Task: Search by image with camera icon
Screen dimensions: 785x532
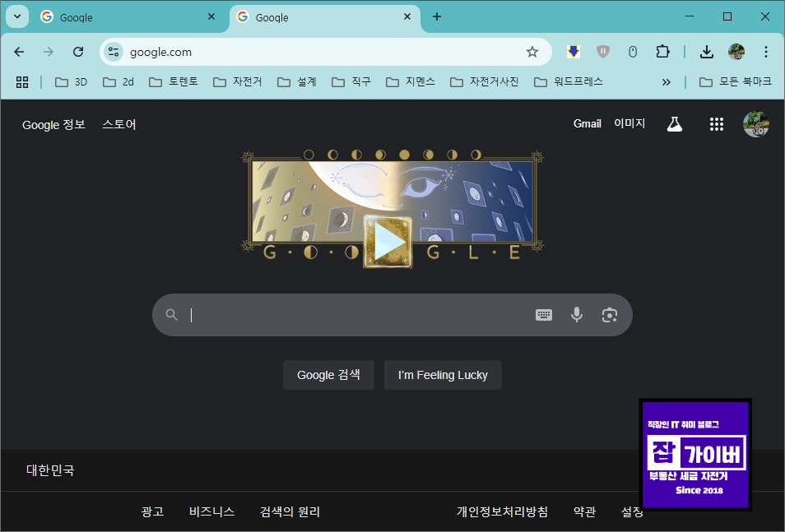Action: coord(609,315)
